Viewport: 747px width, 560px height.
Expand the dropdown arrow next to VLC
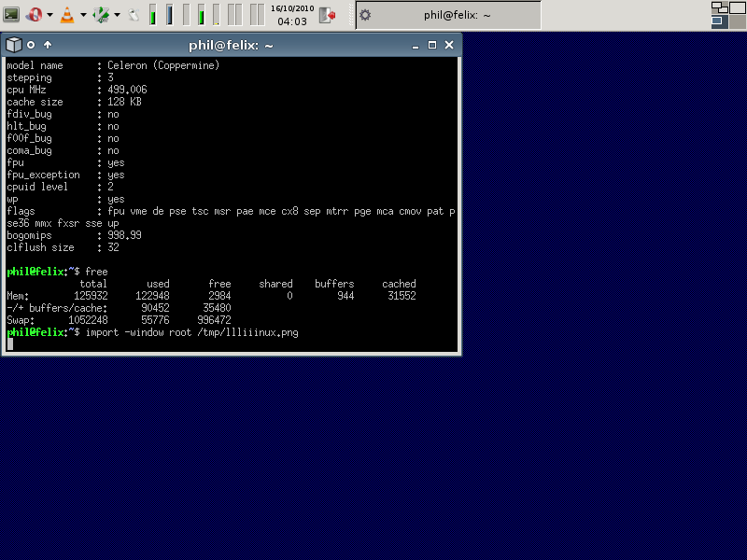coord(82,15)
